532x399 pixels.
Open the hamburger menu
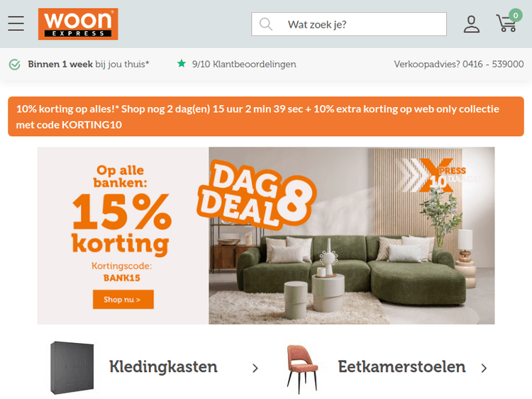coord(16,23)
